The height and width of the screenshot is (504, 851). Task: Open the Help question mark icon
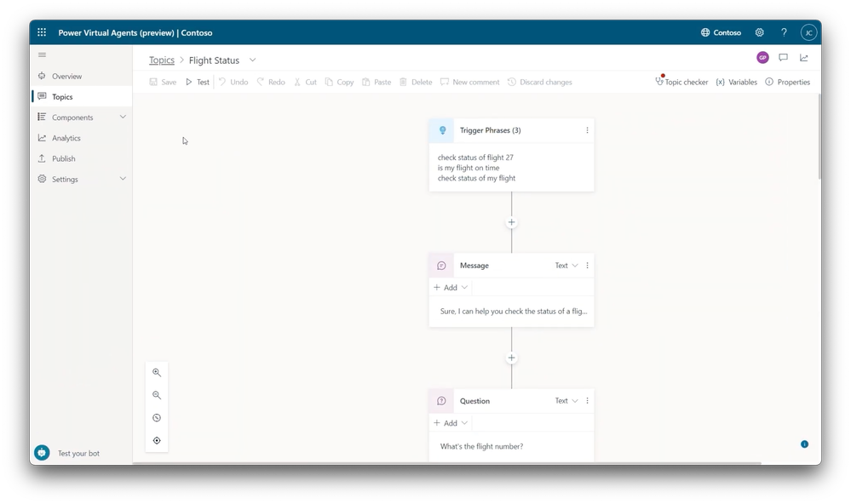(x=784, y=32)
